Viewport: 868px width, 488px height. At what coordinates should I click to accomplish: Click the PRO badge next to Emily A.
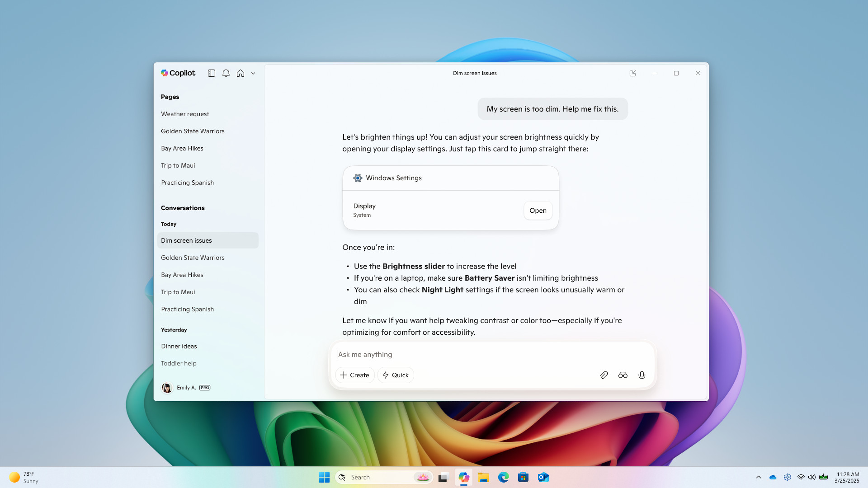tap(204, 388)
